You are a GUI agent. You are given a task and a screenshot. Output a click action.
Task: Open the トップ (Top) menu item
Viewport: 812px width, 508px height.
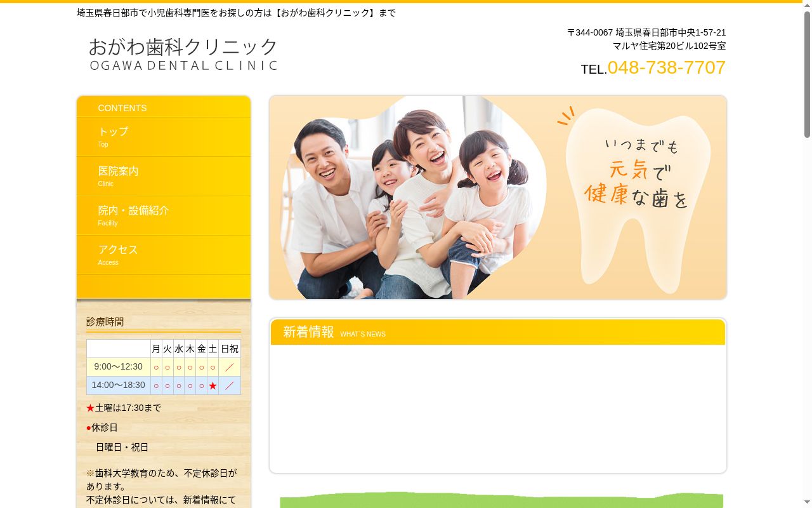pos(164,137)
